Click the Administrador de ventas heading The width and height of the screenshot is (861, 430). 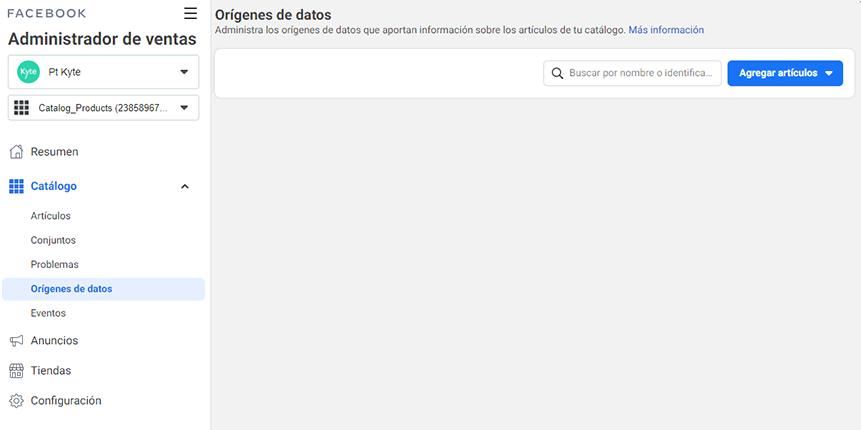[x=102, y=40]
